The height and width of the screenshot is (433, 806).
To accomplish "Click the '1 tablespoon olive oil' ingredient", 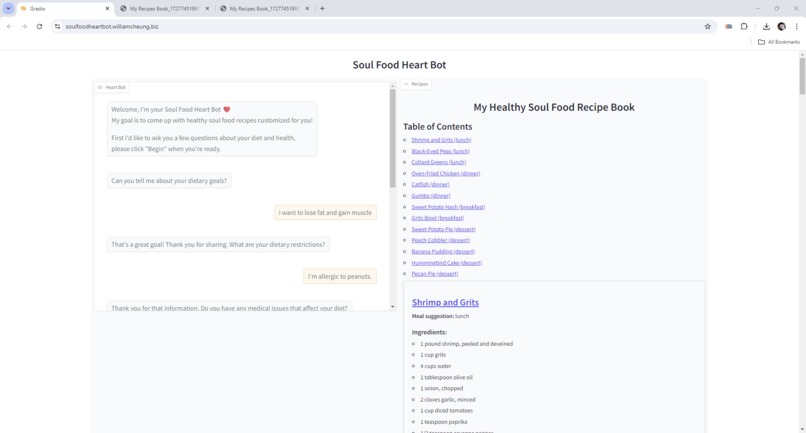I will click(x=446, y=377).
